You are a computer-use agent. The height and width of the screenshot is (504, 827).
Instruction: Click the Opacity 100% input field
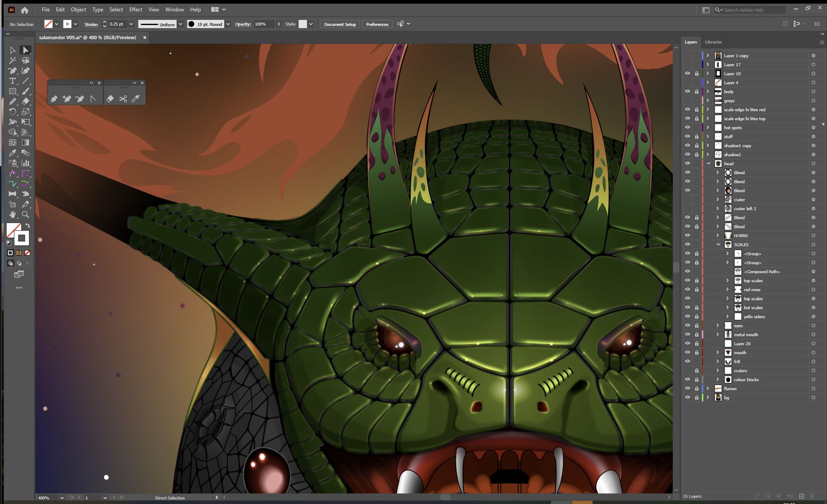point(263,24)
